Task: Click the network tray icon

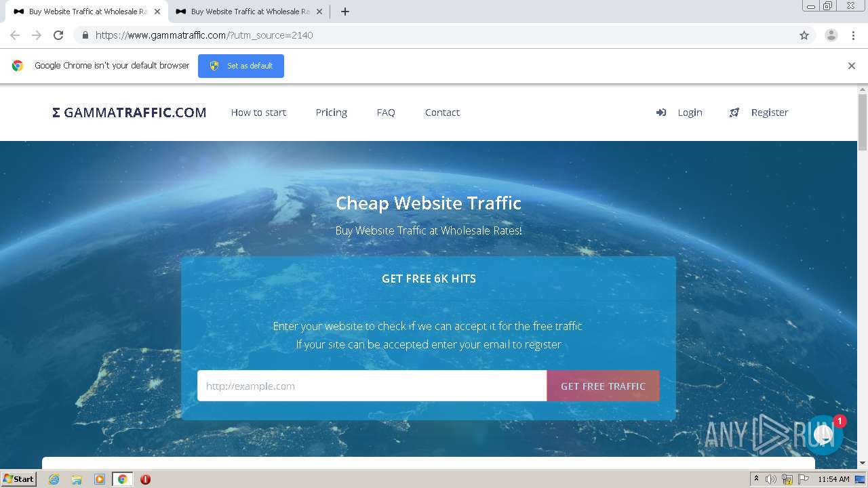Action: click(787, 479)
